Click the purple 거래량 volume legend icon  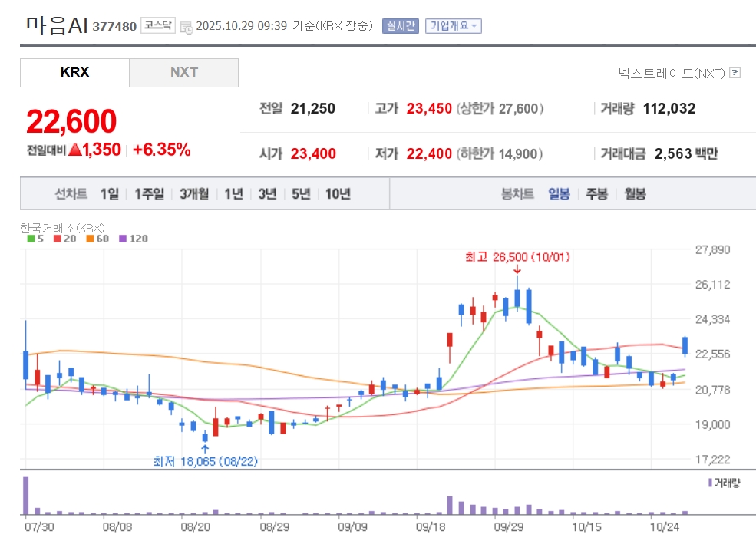click(709, 483)
